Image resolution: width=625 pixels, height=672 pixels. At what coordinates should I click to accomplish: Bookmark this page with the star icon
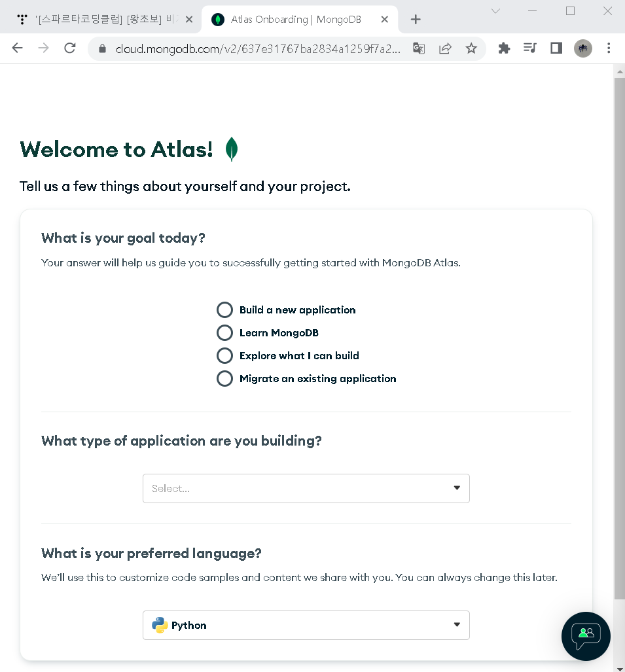click(471, 48)
